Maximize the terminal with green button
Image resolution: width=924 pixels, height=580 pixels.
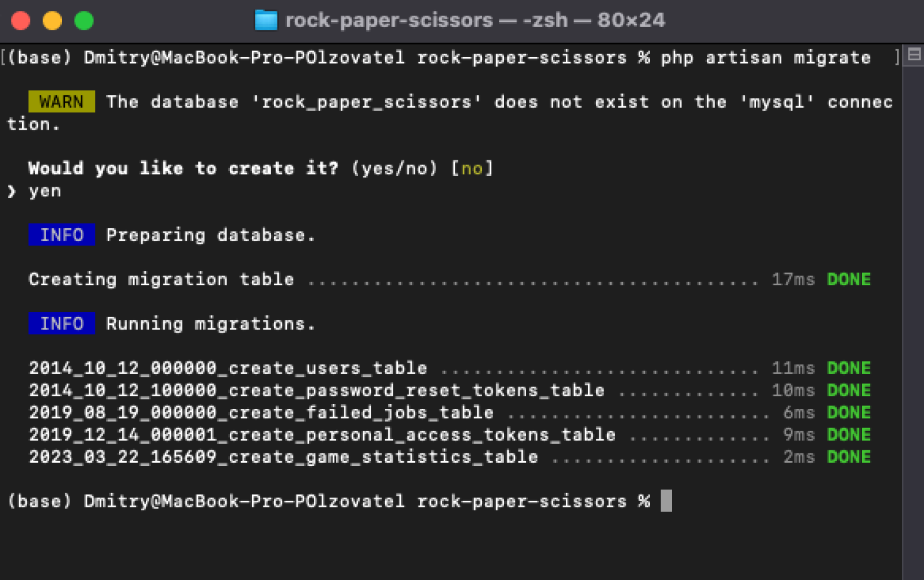tap(84, 21)
